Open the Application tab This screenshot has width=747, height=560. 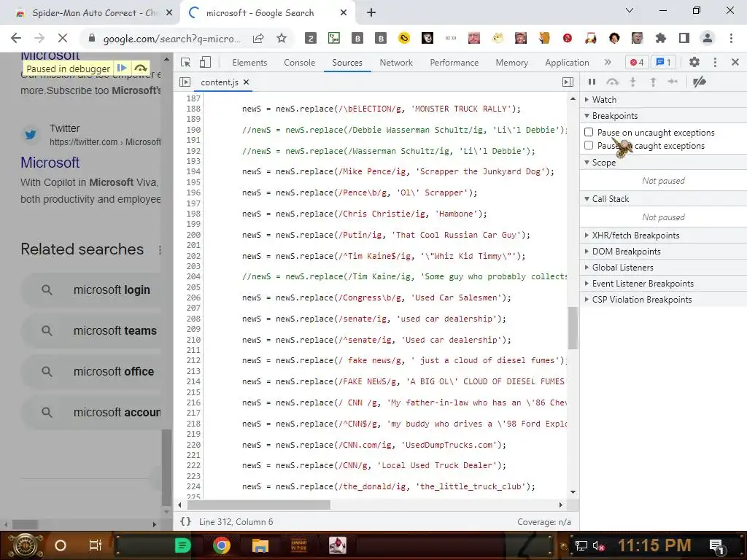(567, 63)
